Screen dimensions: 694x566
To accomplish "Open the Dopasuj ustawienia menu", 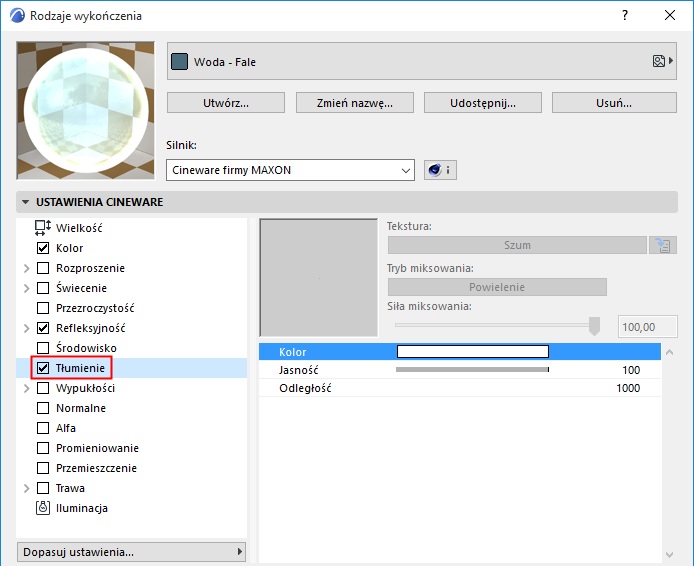I will click(x=131, y=552).
